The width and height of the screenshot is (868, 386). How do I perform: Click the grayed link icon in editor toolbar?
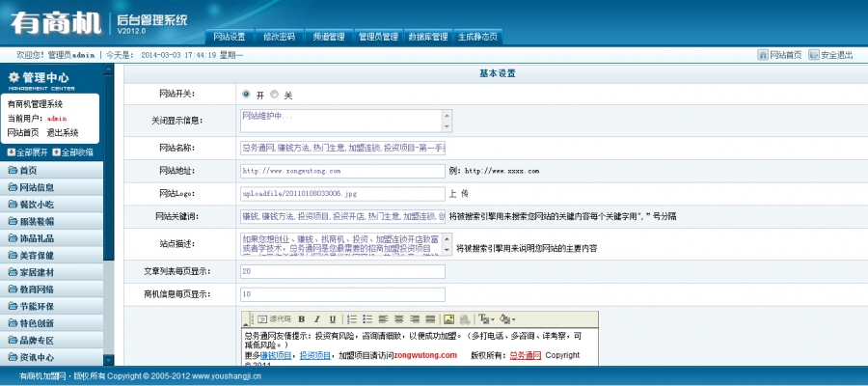(465, 319)
